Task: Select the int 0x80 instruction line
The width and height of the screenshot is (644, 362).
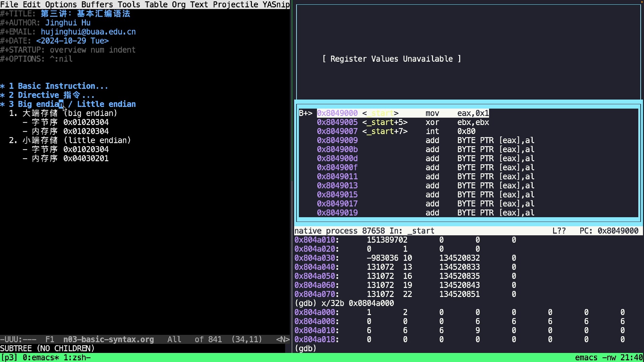Action: coord(396,131)
